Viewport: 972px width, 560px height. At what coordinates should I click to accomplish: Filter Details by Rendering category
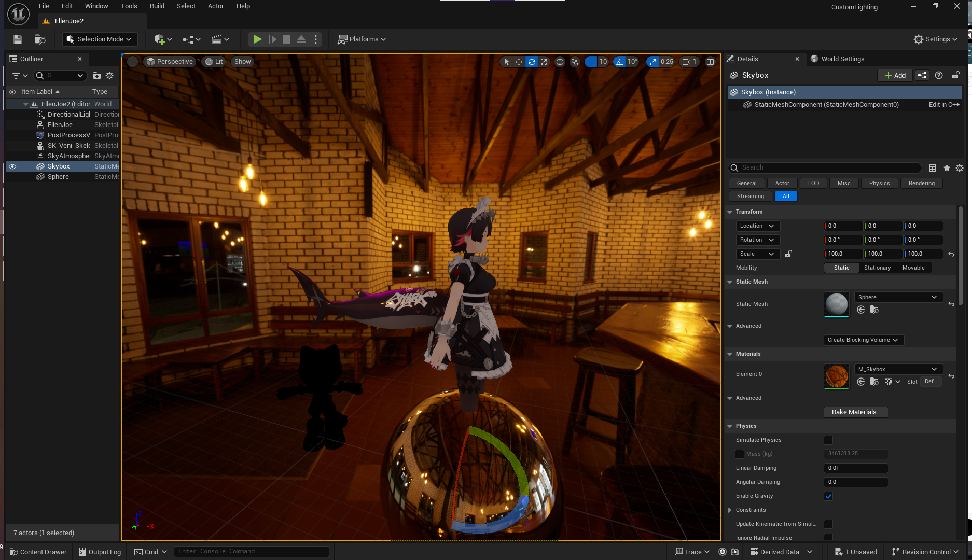tap(921, 183)
